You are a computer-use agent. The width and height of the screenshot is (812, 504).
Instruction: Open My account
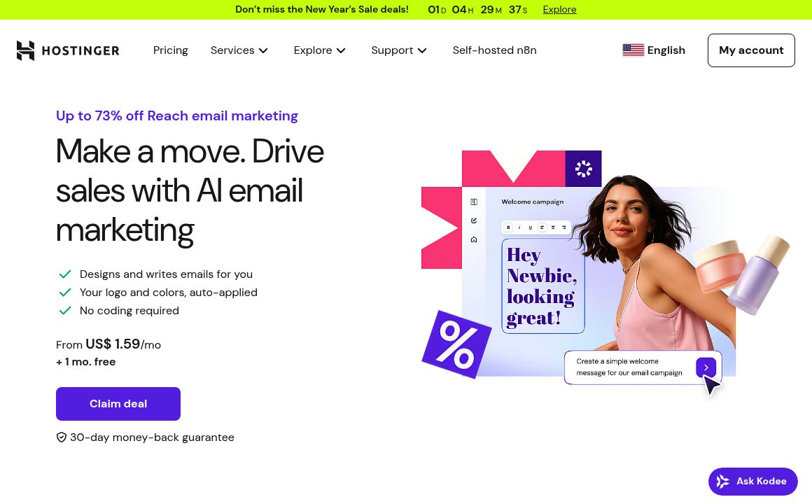tap(751, 50)
